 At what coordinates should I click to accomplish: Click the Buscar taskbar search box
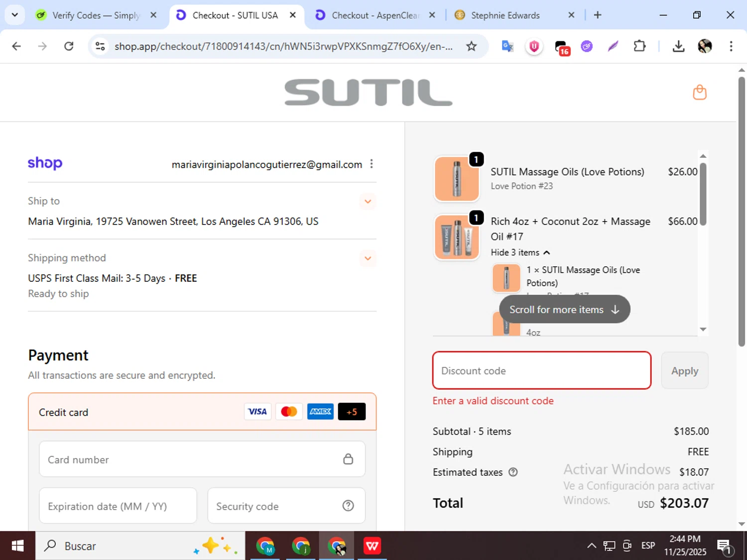pyautogui.click(x=140, y=546)
